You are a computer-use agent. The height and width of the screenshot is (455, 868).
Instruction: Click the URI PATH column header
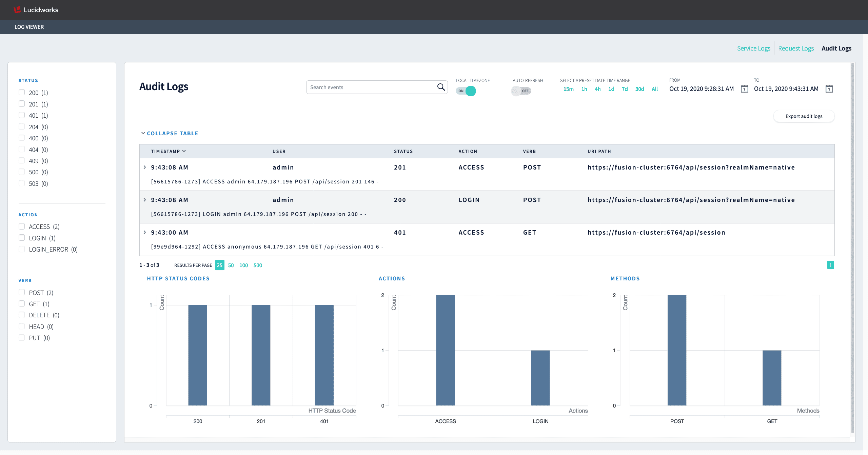[x=599, y=151]
